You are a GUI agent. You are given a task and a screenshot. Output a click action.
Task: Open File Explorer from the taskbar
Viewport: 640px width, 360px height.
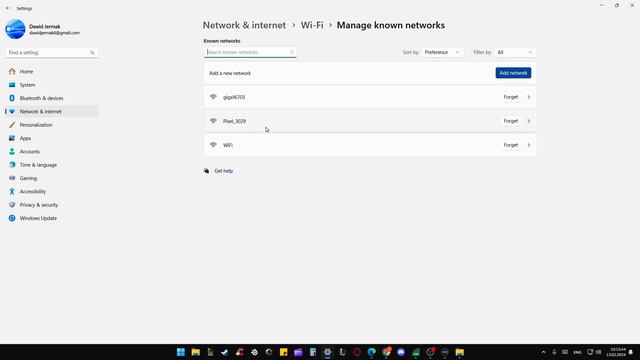[x=196, y=352]
